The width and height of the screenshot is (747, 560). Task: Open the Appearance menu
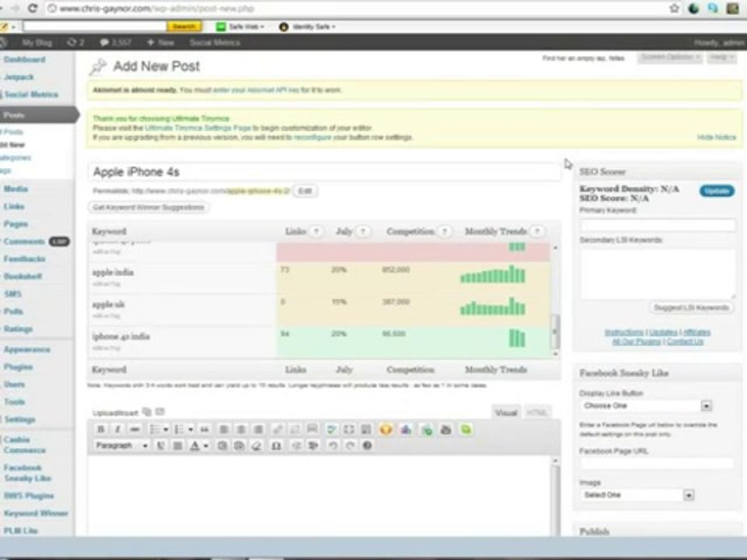[x=26, y=349]
